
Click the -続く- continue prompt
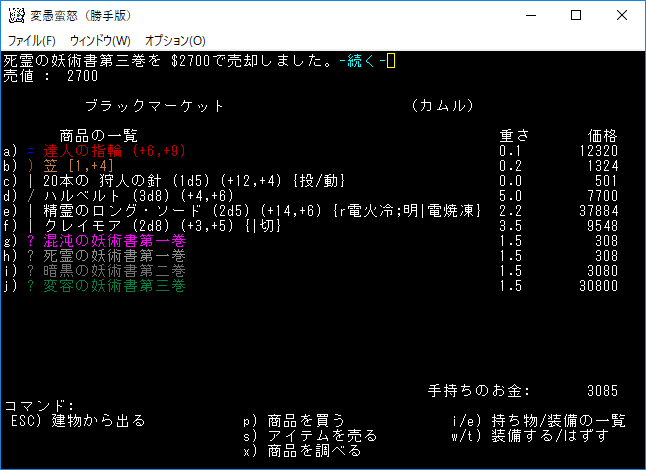(361, 61)
